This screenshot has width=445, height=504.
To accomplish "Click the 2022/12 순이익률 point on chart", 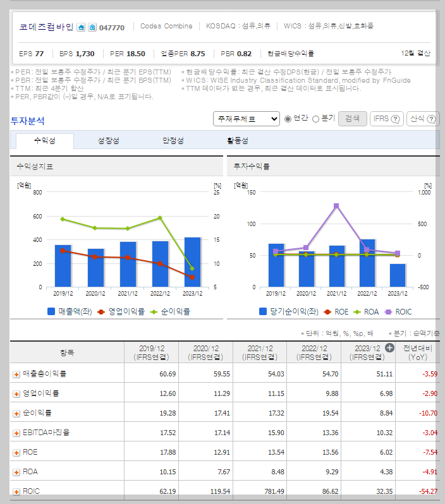I will click(x=160, y=218).
